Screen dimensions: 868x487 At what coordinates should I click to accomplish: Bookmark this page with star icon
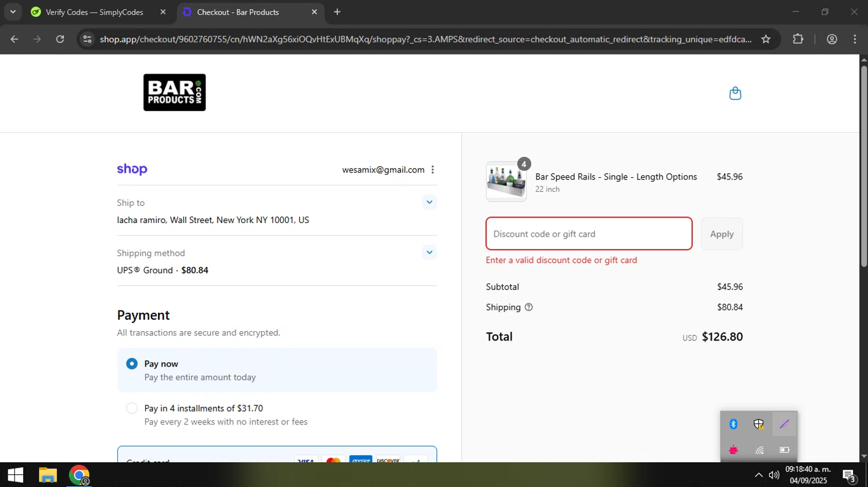[766, 39]
